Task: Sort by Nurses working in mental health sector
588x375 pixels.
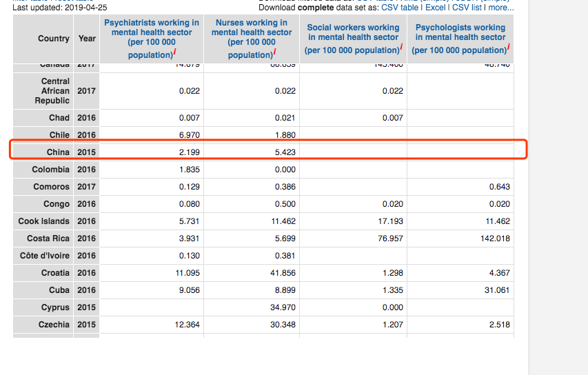Action: (251, 32)
